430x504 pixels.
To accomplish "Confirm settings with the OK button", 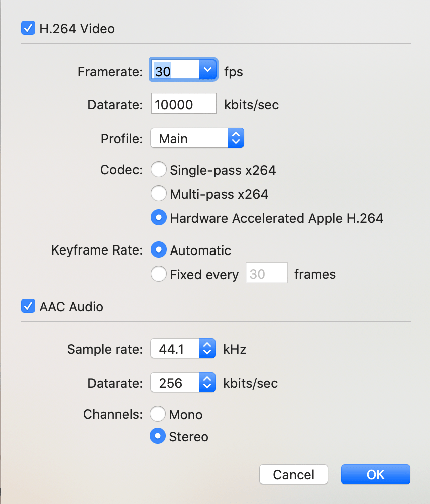I will point(375,474).
